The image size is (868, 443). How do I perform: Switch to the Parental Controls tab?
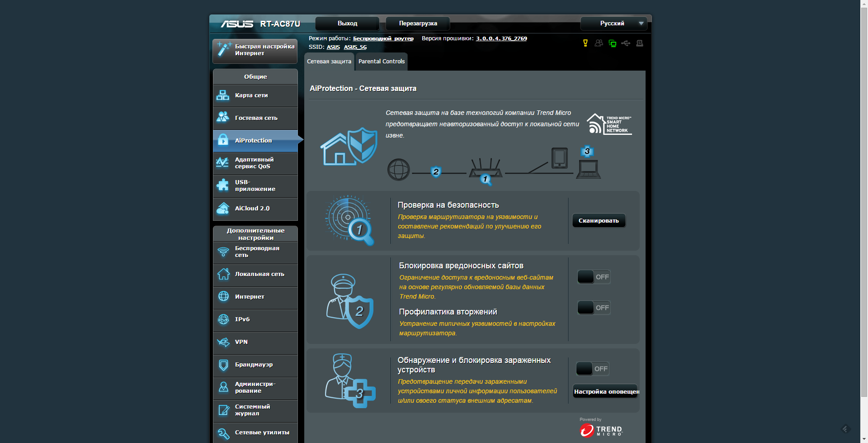382,62
